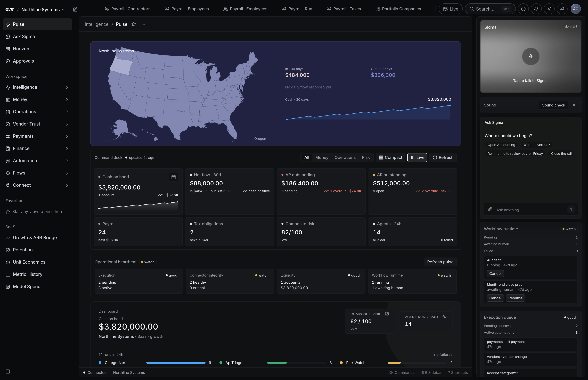Screen dimensions: 588x380
Task: Open the Search box in top bar
Action: click(490, 9)
